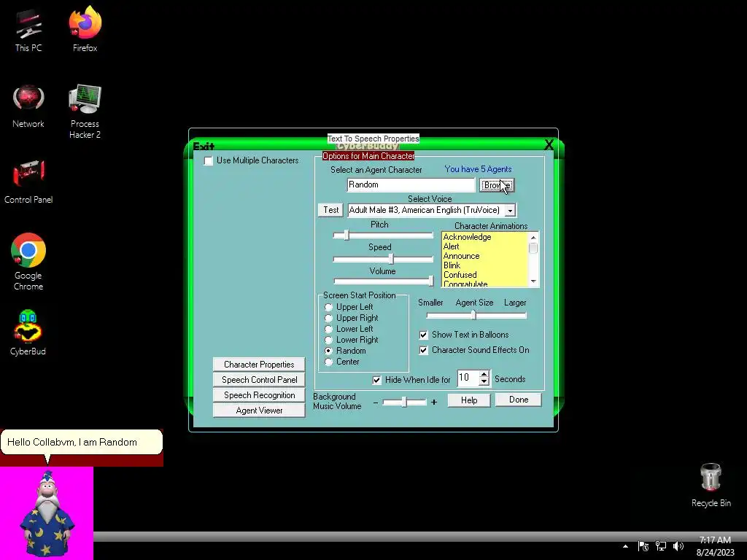
Task: Close dialog with the X icon
Action: [549, 145]
